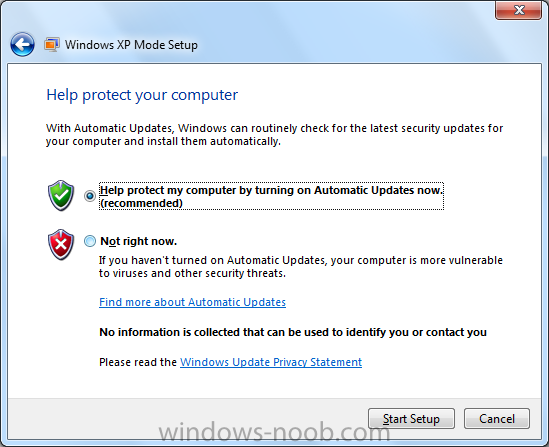Click the Please read the text
Viewport: 549px width, 447px height.
point(138,362)
